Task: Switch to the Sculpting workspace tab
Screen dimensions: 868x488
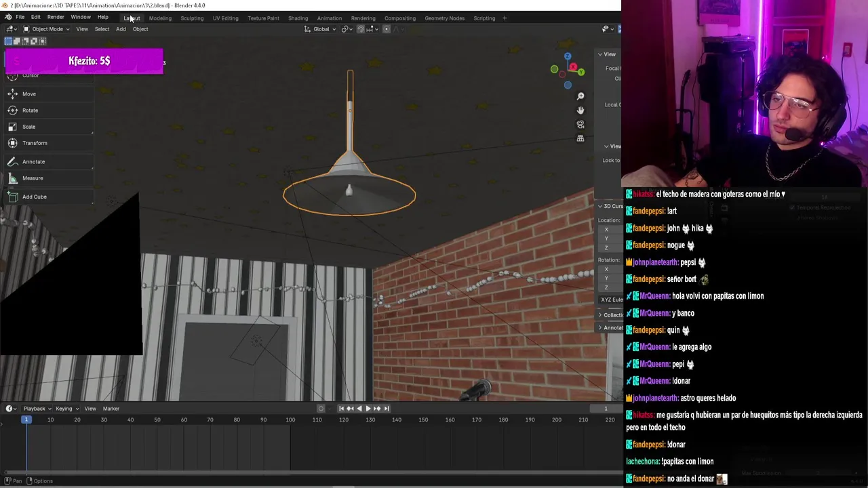Action: coord(192,18)
